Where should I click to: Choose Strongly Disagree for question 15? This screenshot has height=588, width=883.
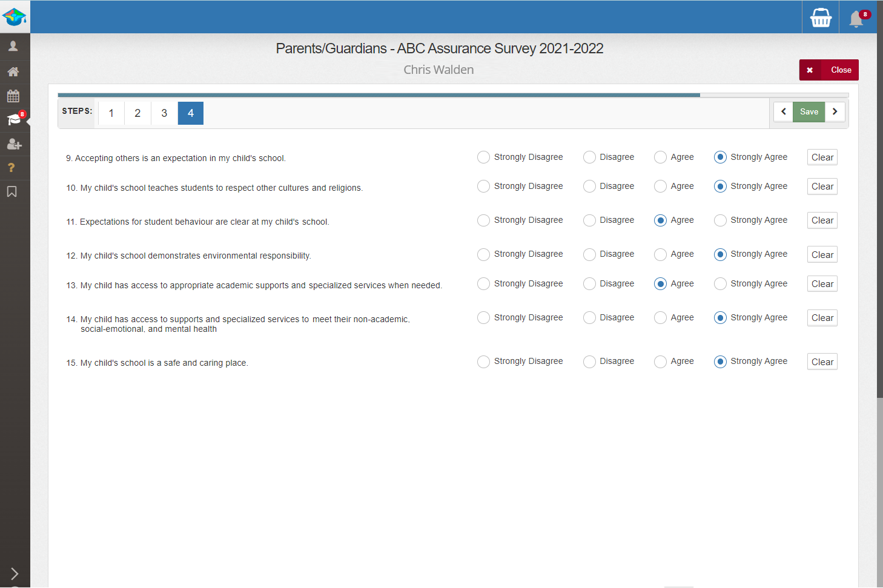pyautogui.click(x=483, y=362)
